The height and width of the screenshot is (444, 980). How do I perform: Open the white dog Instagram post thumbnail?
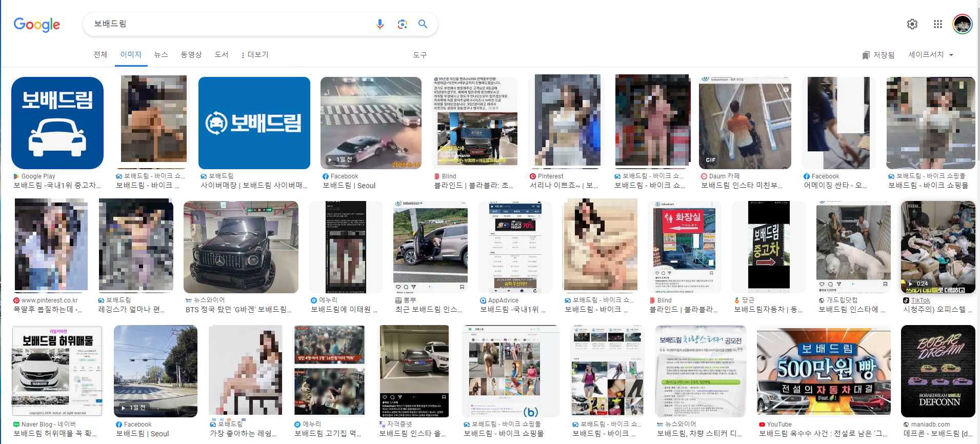pyautogui.click(x=853, y=247)
